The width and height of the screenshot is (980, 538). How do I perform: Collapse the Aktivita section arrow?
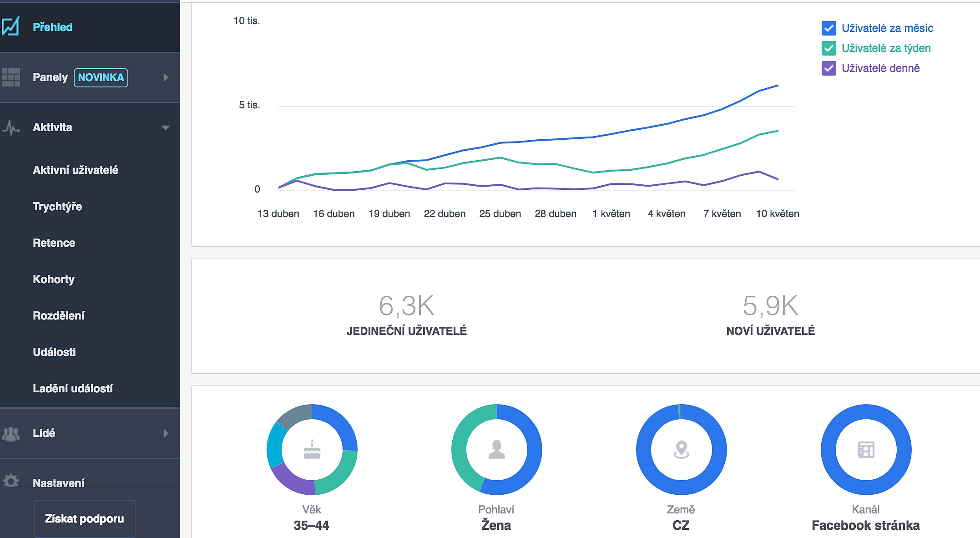[x=166, y=127]
